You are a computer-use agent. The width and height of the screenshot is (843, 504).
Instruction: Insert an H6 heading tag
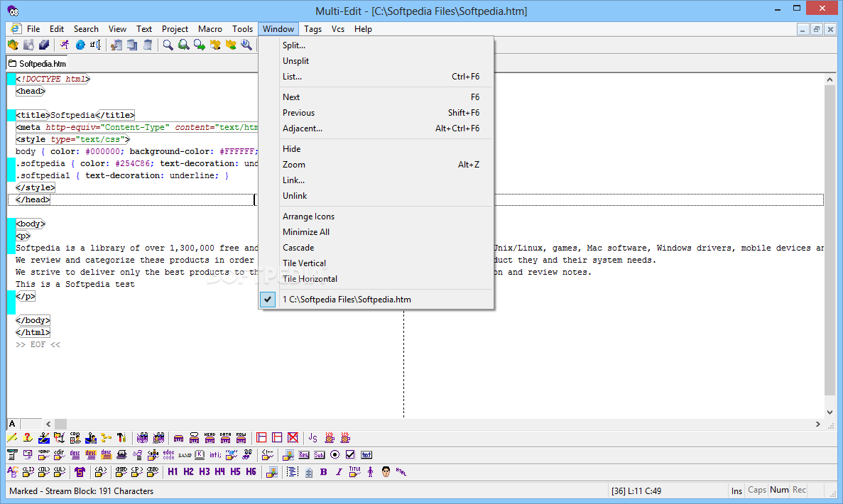tap(251, 472)
